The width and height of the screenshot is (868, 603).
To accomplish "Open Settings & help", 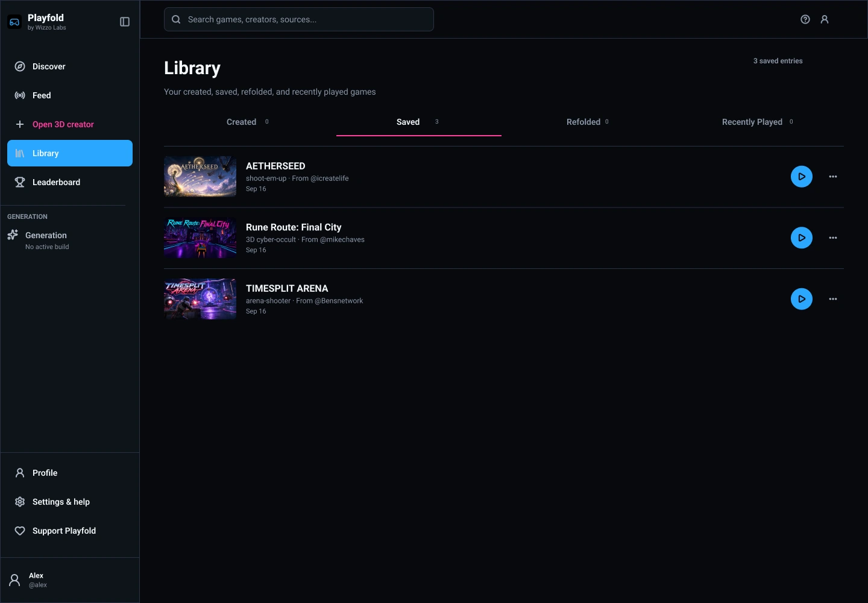I will pyautogui.click(x=70, y=502).
